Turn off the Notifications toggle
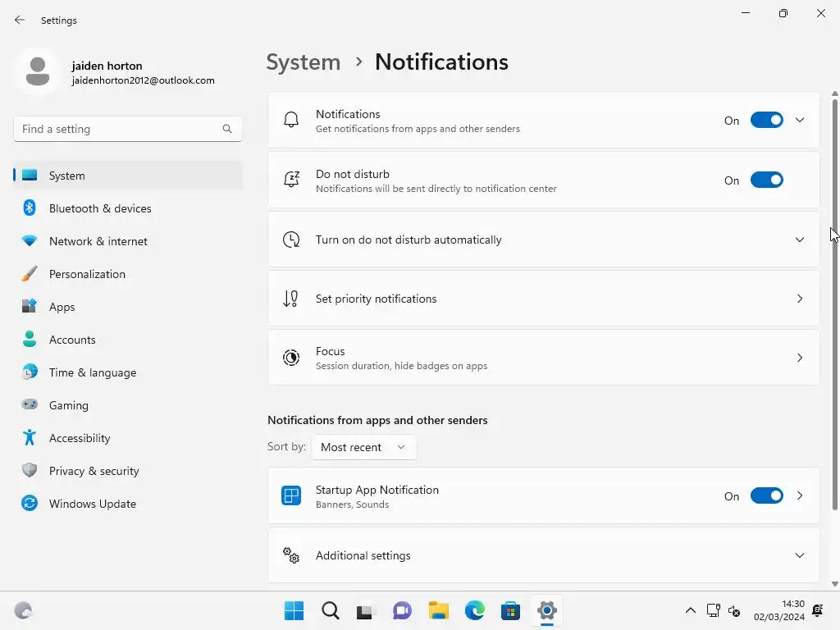 (x=767, y=121)
